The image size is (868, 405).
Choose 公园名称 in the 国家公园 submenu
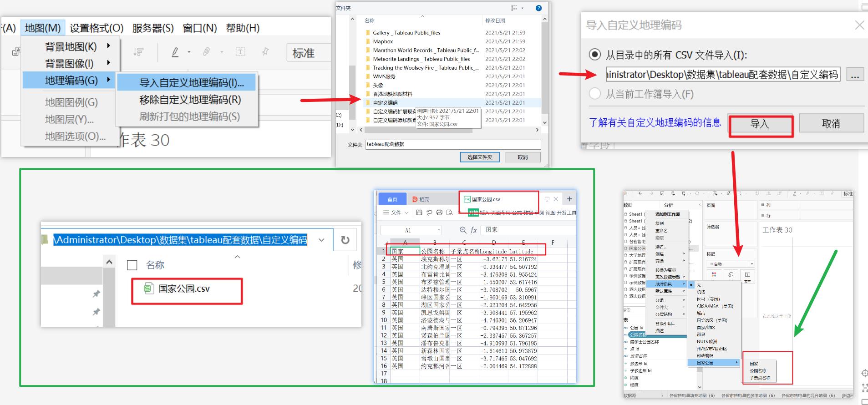tap(758, 371)
